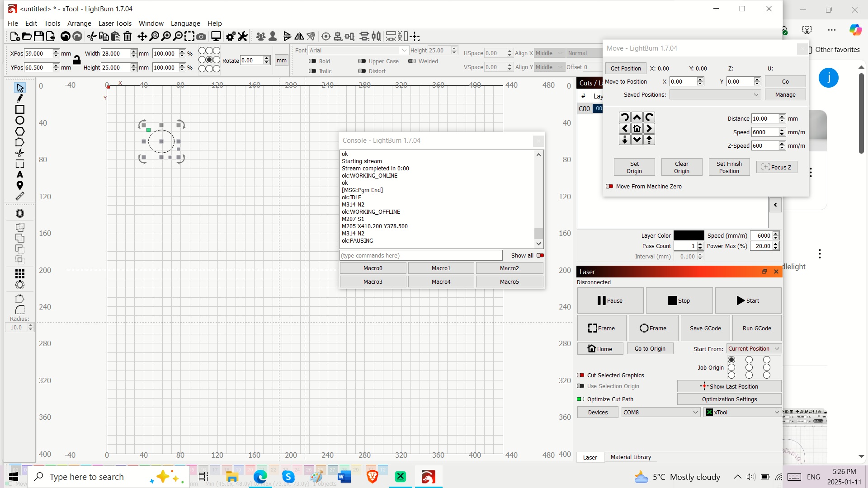Click the Set Origin button
The width and height of the screenshot is (868, 488).
coord(634,168)
